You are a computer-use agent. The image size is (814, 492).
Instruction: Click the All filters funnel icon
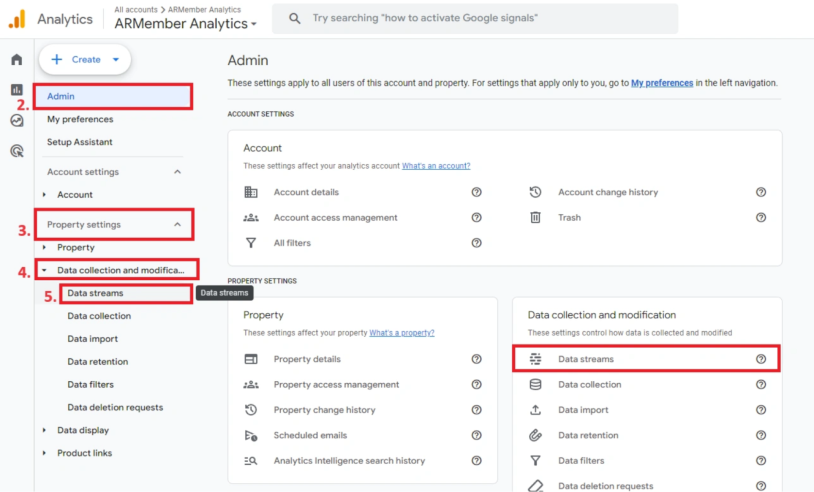click(251, 243)
